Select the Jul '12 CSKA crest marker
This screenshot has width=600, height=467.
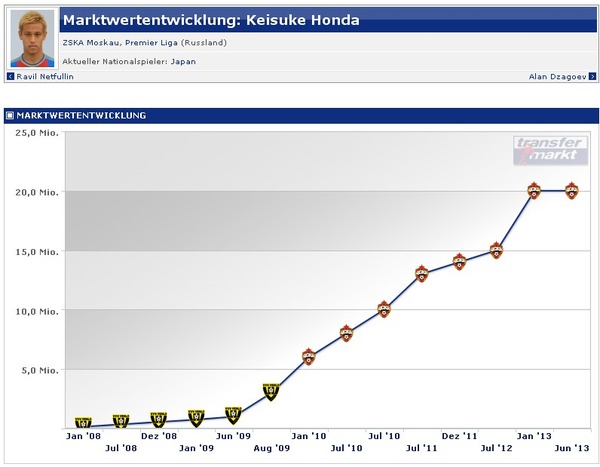[496, 250]
